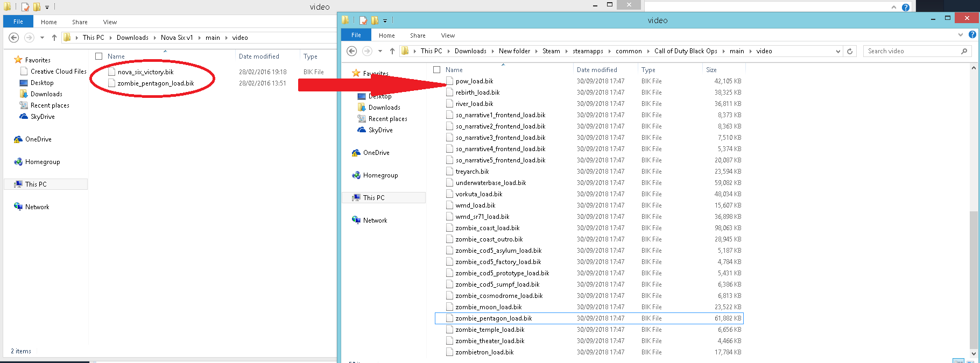The width and height of the screenshot is (980, 363).
Task: Go up one level in left window
Action: tap(54, 38)
